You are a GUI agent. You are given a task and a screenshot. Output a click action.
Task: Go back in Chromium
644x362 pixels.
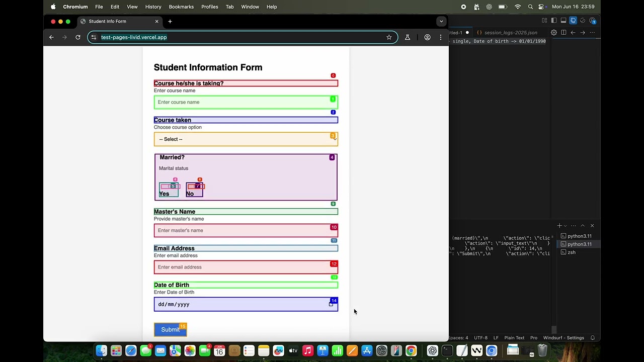pos(51,37)
